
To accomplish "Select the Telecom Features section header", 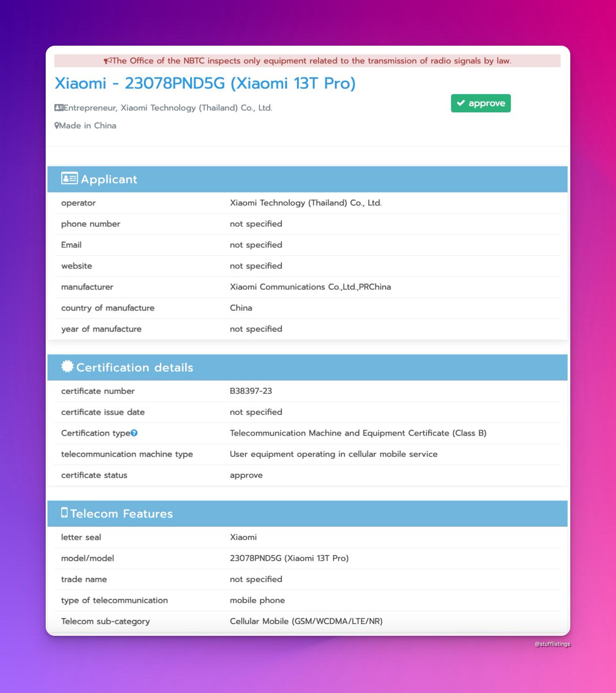I will click(307, 513).
